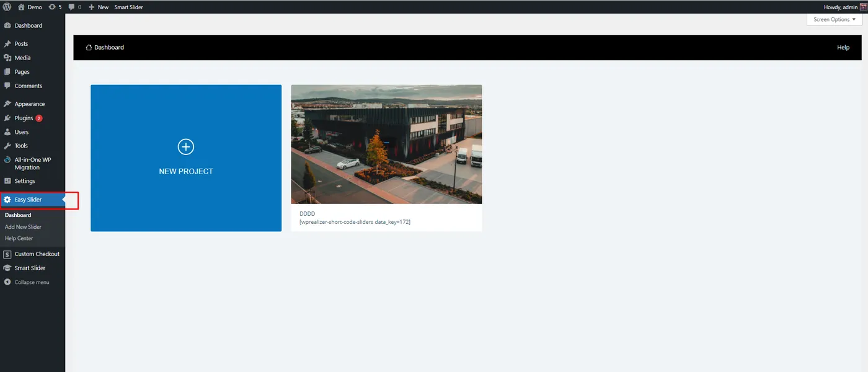Click the admin avatar next to Howdy

point(863,7)
